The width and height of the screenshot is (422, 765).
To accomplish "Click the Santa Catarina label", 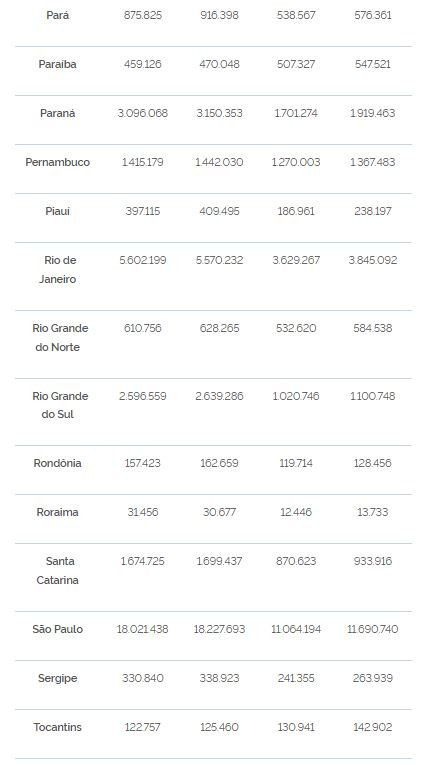I will point(58,570).
